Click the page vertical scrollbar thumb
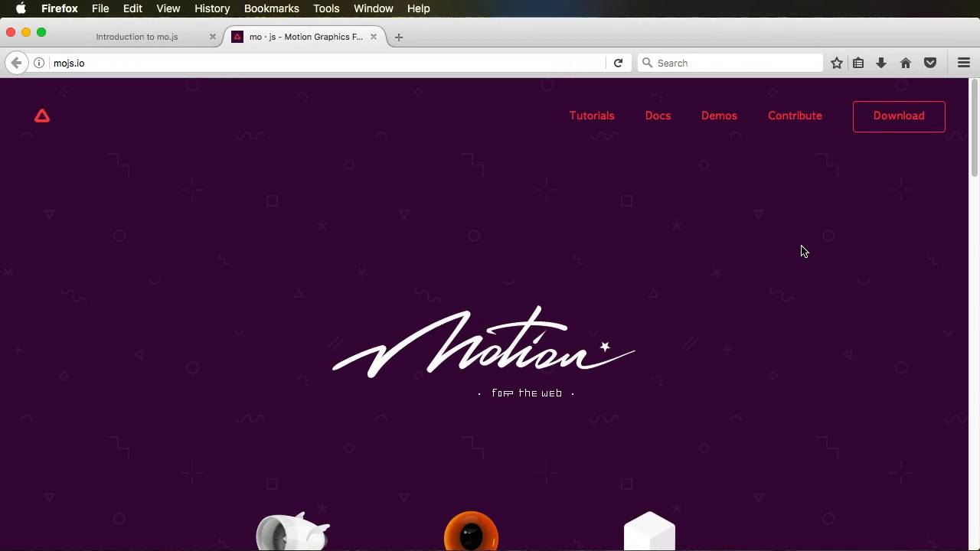 974,129
